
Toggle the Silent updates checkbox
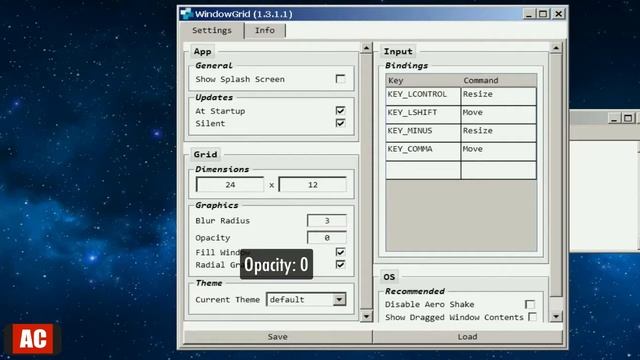point(340,123)
